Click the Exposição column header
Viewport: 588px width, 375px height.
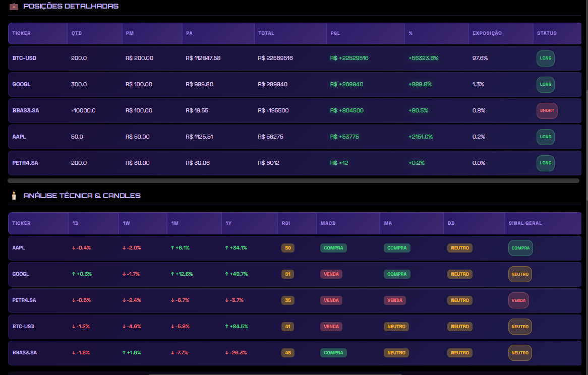pos(487,33)
